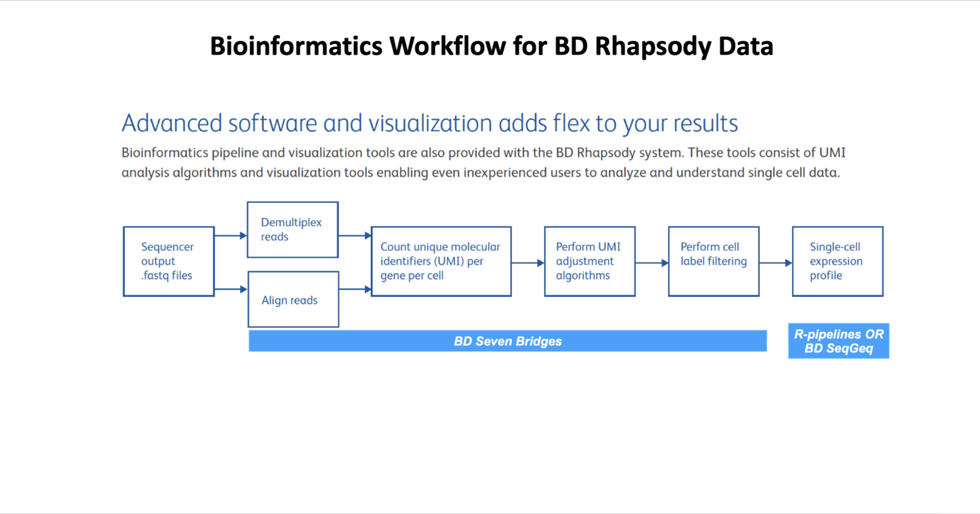
Task: Click the Demultiplex reads step
Action: [292, 229]
